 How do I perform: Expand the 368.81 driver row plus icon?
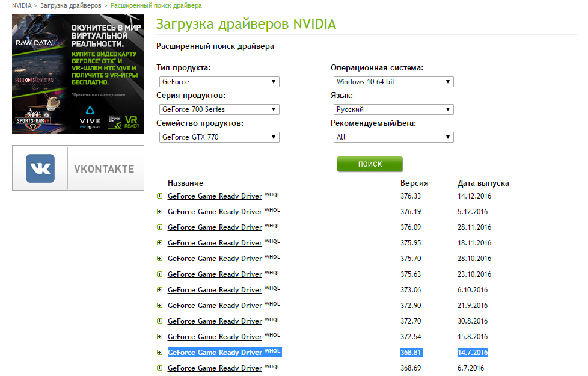(x=160, y=353)
